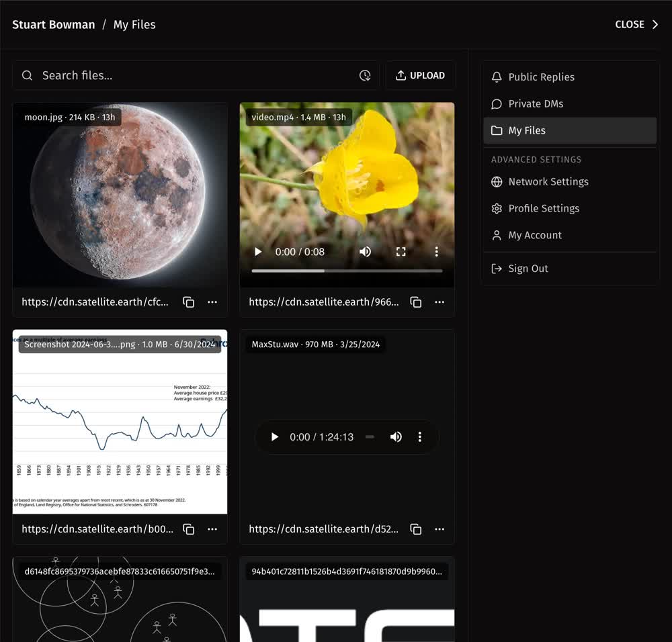Screen dimensions: 672x642
Task: Seek along the video.mp4 progress bar
Action: click(347, 271)
